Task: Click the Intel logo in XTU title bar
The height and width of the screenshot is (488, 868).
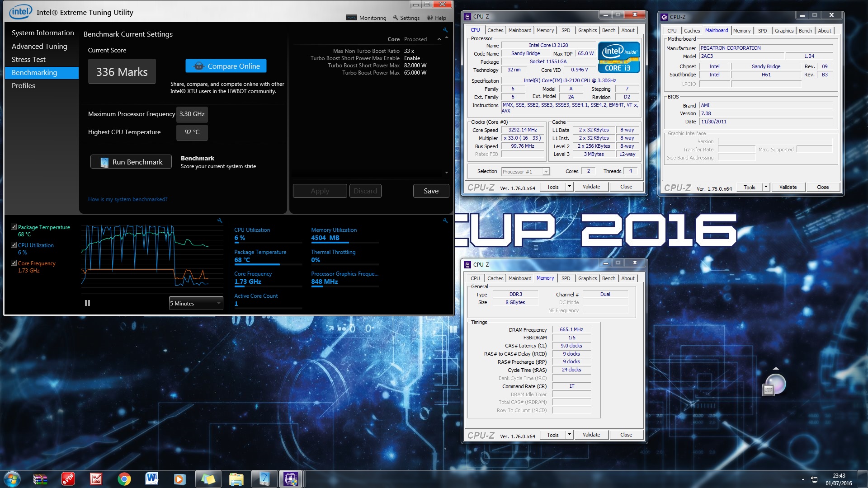Action: 20,12
